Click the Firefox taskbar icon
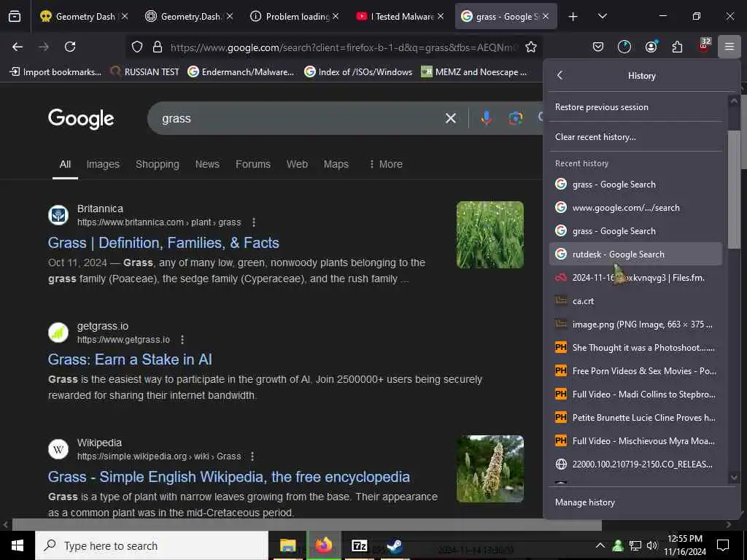Viewport: 747px width, 560px height. coord(323,545)
